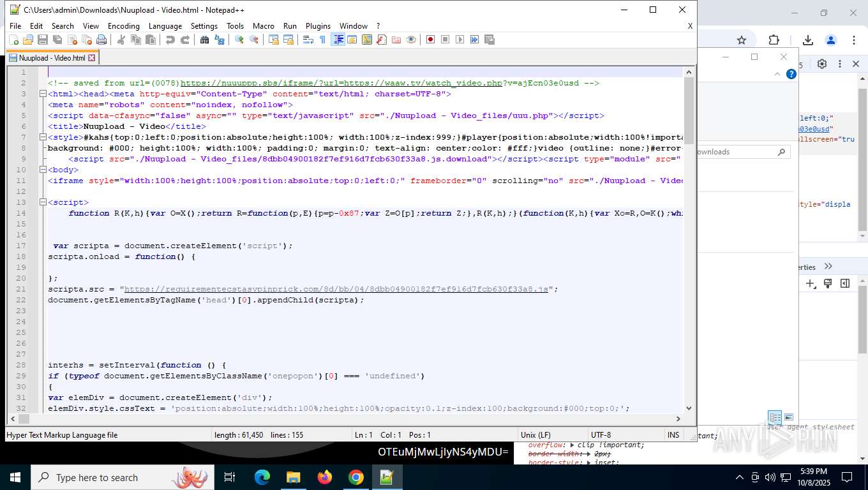868x490 pixels.
Task: Close the Nuupload - Video.html tab
Action: coord(91,57)
